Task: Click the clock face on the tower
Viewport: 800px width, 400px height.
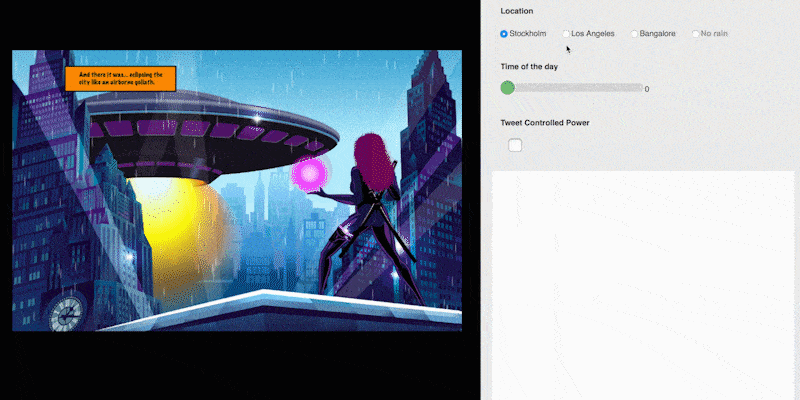Action: tap(66, 312)
